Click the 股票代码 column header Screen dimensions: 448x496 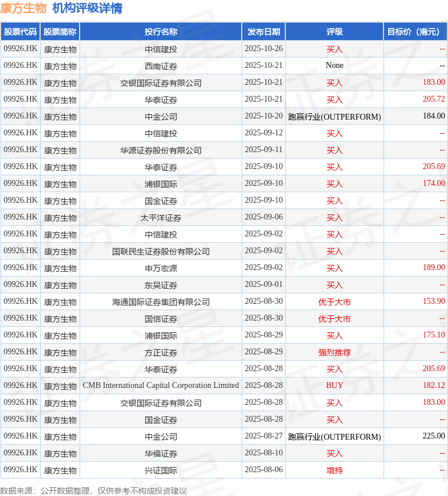20,31
